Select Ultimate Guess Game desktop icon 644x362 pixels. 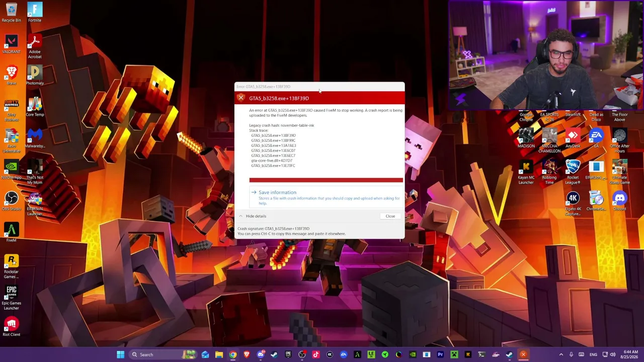[619, 172]
